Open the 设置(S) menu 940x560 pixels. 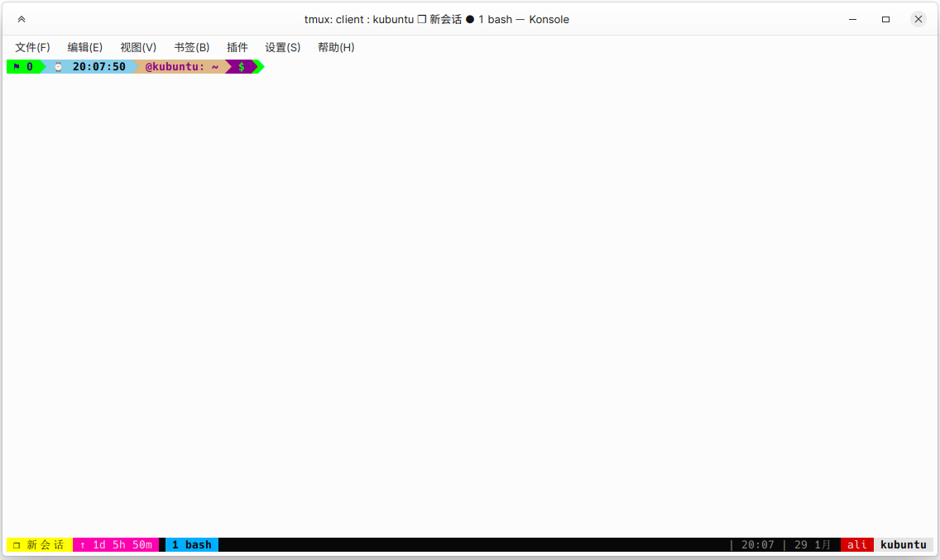point(283,47)
